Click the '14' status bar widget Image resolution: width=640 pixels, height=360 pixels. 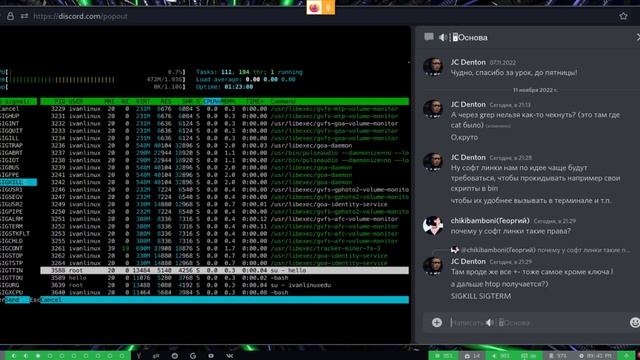(473, 356)
